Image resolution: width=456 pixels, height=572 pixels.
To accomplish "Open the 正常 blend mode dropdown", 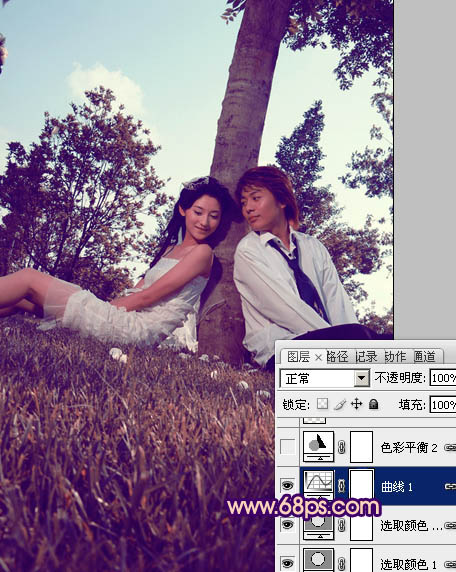I will pos(325,378).
